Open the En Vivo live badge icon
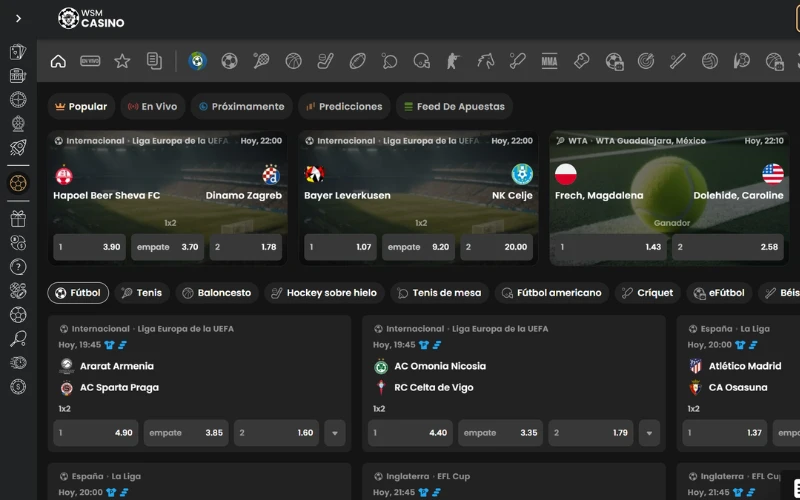 (90, 61)
